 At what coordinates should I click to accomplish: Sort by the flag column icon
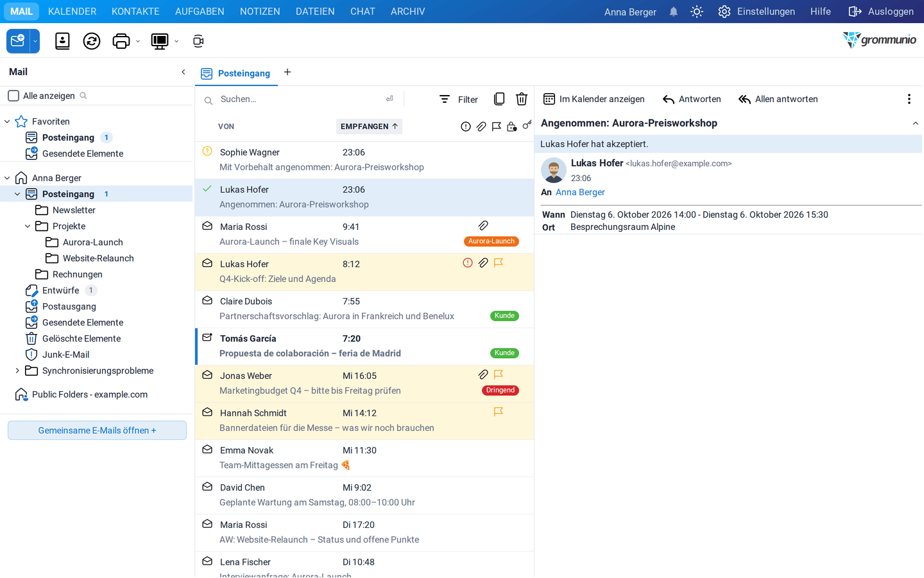(x=497, y=127)
